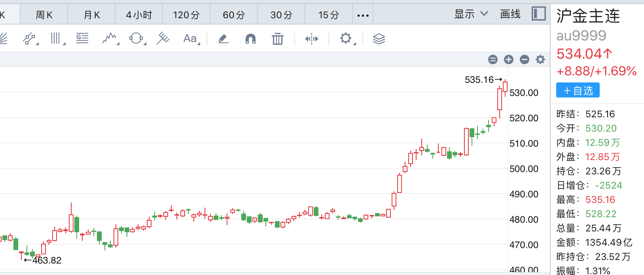644x275 pixels.
Task: Zoom out chart with minus button
Action: (525, 59)
